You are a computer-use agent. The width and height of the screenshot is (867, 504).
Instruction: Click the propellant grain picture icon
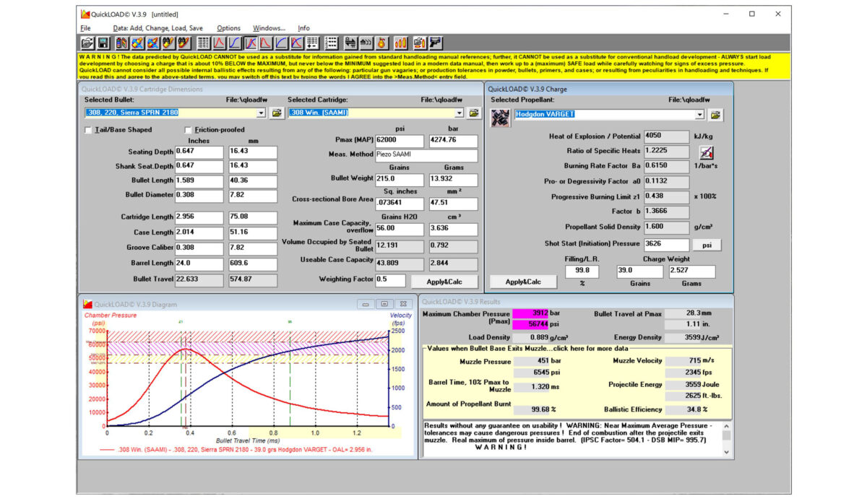(500, 118)
